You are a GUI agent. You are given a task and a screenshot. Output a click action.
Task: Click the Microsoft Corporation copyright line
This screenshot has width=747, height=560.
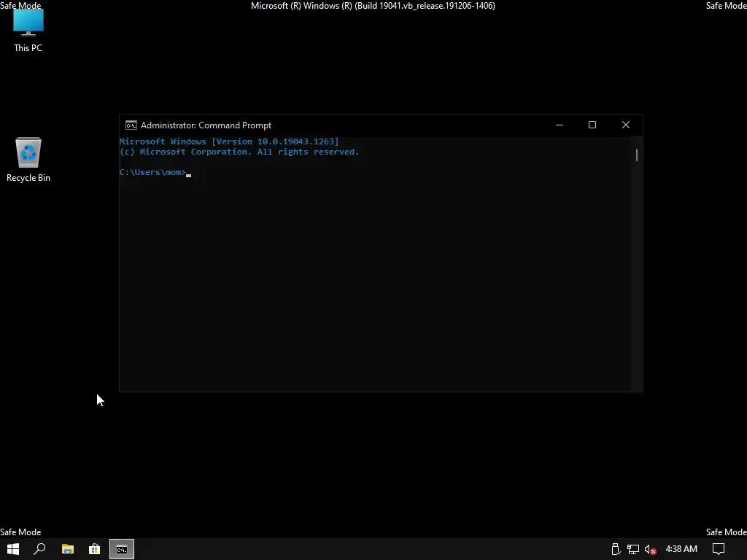click(239, 152)
